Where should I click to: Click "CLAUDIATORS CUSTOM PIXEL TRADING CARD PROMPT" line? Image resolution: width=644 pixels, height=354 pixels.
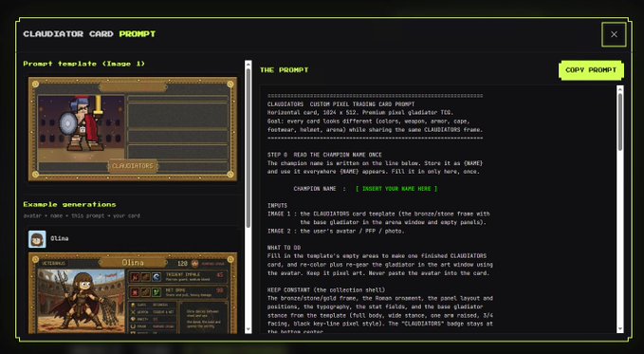coord(340,104)
